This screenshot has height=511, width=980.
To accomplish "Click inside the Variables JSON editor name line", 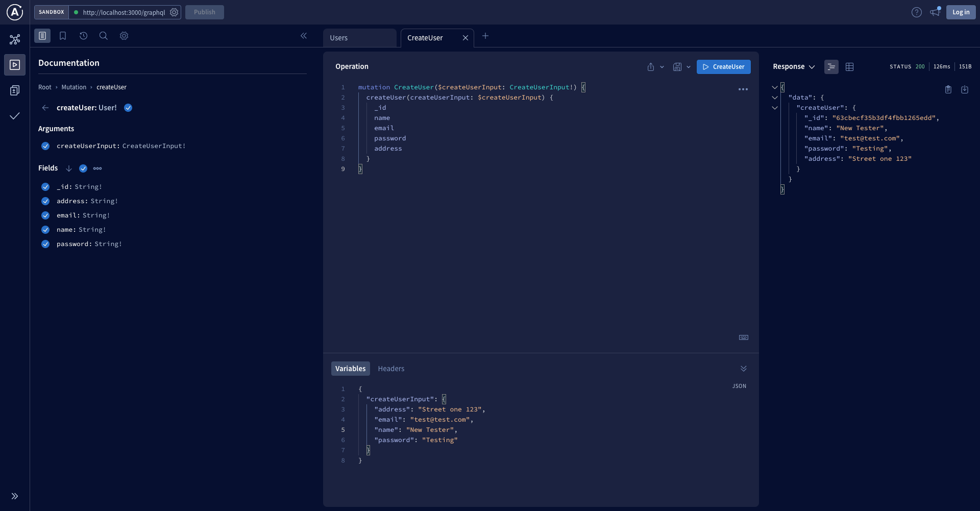I will click(485, 430).
